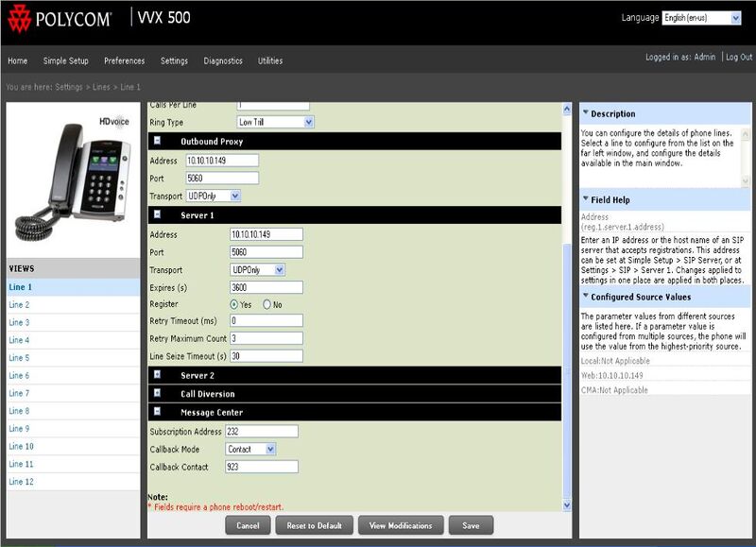Select No for Register option
Screen dimensions: 756x547
[266, 304]
